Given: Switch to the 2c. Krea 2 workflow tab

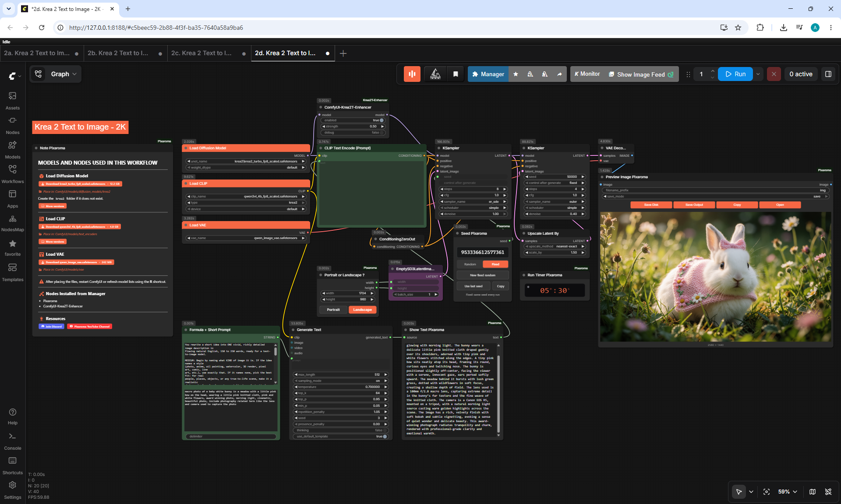Looking at the screenshot, I should coord(208,53).
